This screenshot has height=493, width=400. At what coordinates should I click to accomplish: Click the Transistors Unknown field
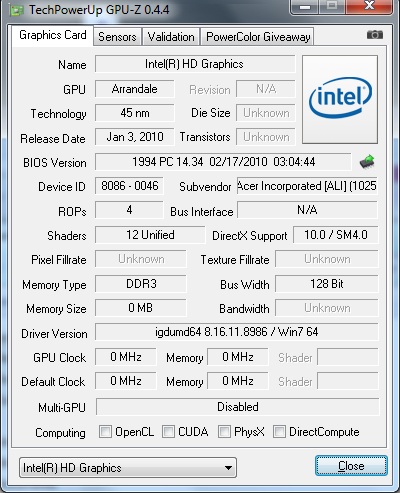[266, 137]
